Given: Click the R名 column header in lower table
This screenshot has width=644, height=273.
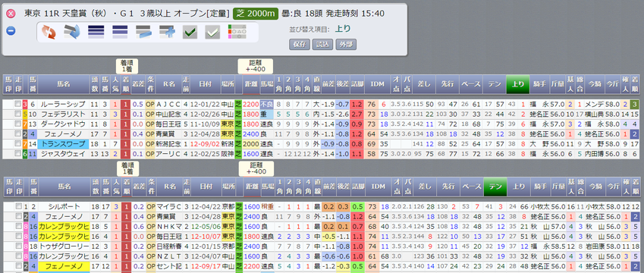Looking at the screenshot, I should (x=169, y=187).
